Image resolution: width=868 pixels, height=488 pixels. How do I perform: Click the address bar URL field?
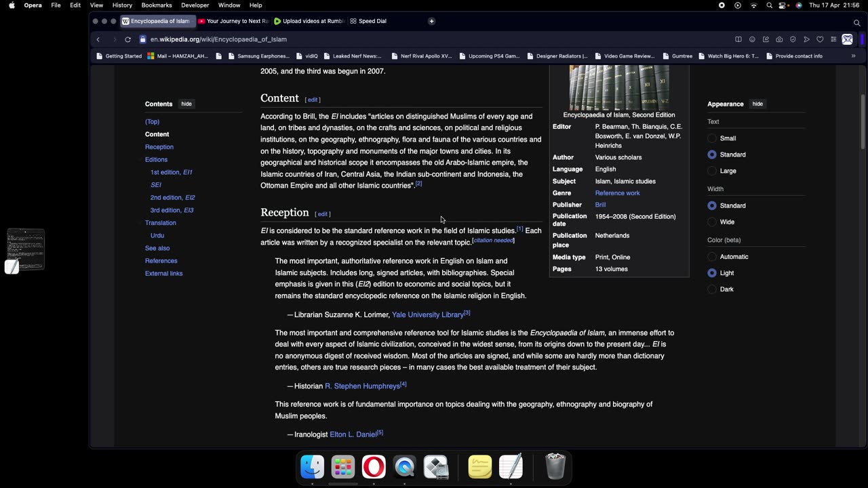434,39
